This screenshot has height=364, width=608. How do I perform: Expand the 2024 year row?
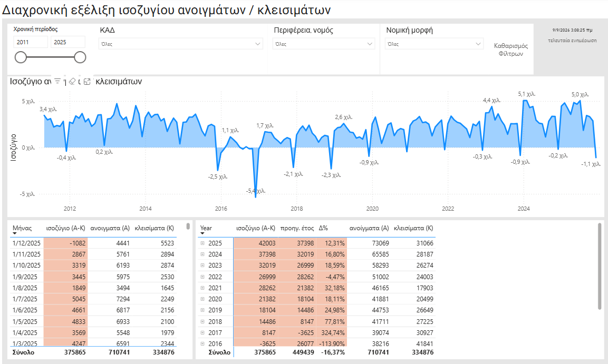[x=202, y=254]
